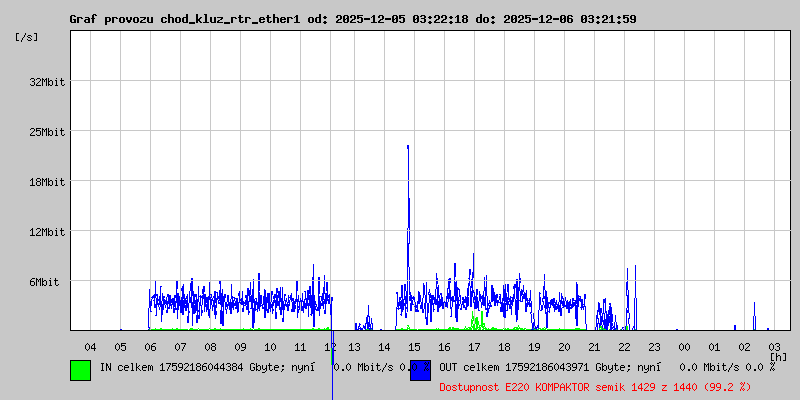The width and height of the screenshot is (800, 400).
Task: Select hour 17 on the time axis
Action: click(x=474, y=346)
